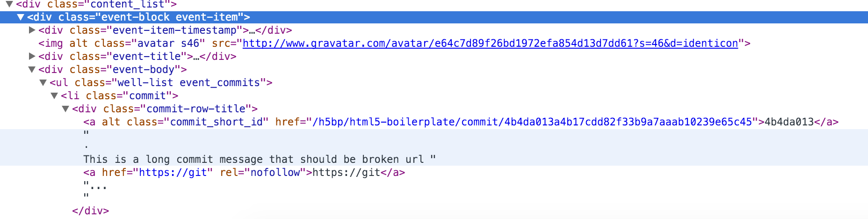Click the 4b4da013 anchor text
868x219 pixels.
pyautogui.click(x=789, y=122)
